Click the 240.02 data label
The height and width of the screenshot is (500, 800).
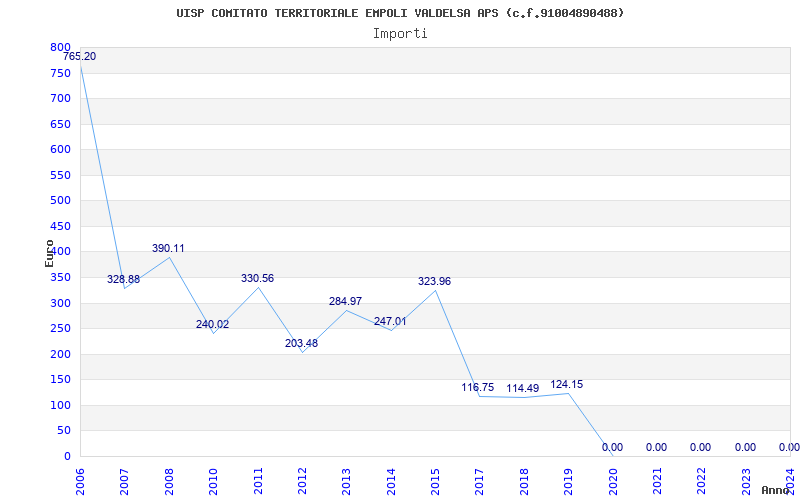[x=213, y=324]
